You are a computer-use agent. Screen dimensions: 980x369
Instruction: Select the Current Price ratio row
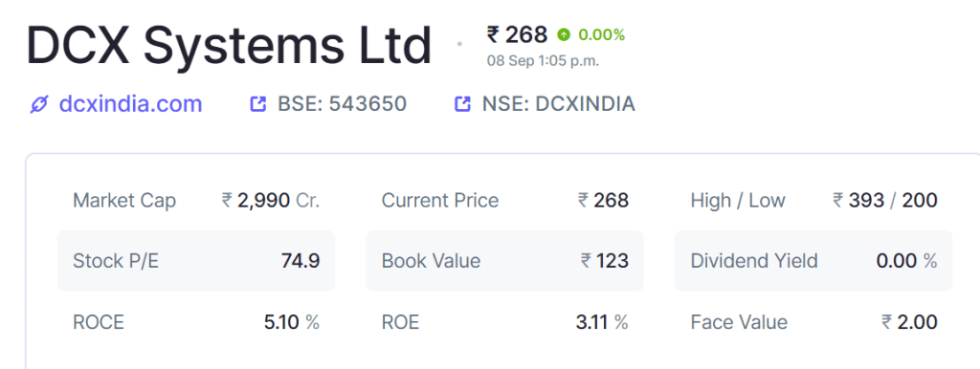[x=505, y=201]
